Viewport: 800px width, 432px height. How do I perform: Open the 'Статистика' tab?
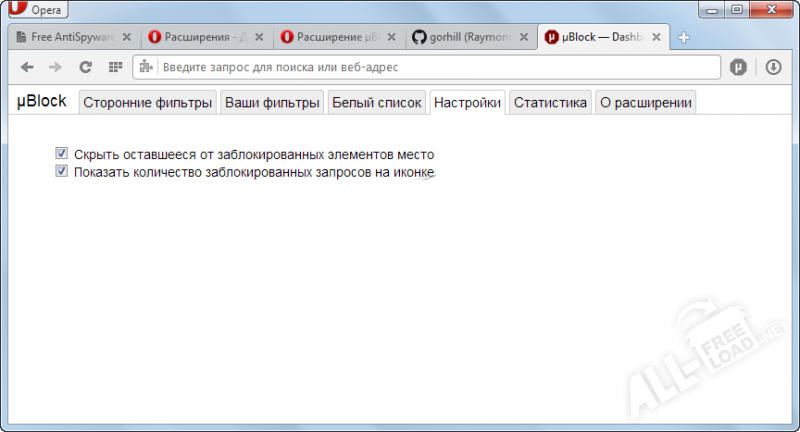[550, 102]
